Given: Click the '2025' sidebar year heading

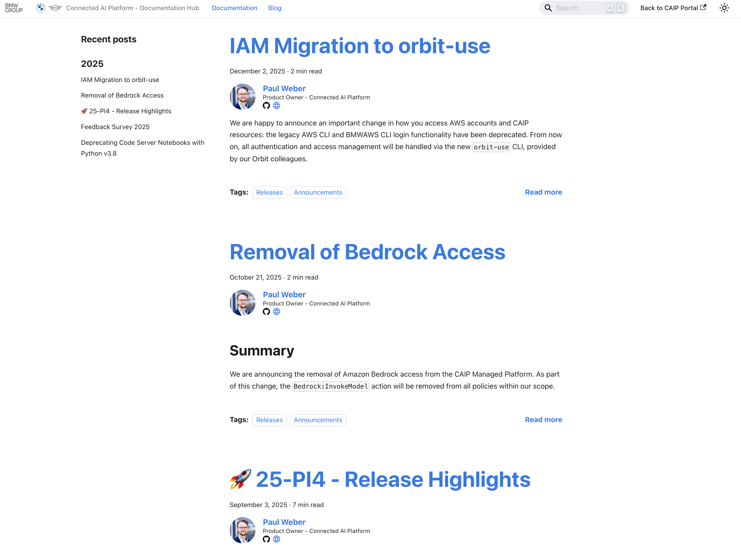Looking at the screenshot, I should coord(92,64).
